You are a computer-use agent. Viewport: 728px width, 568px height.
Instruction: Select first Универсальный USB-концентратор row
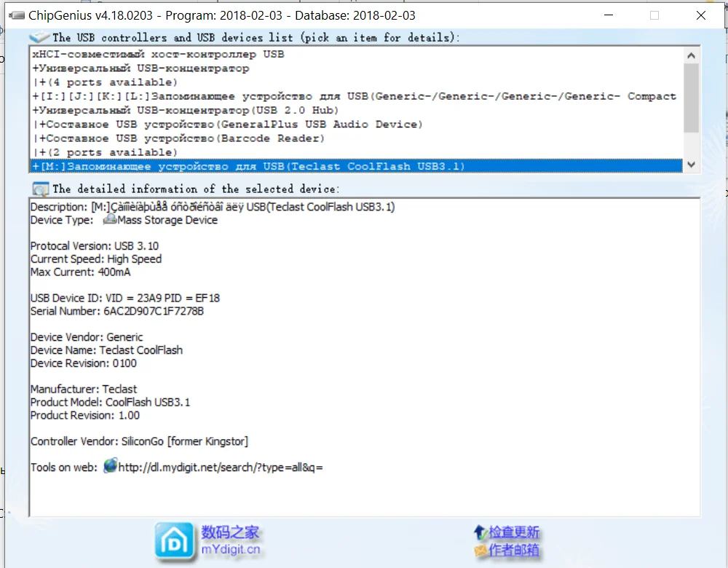[357, 68]
